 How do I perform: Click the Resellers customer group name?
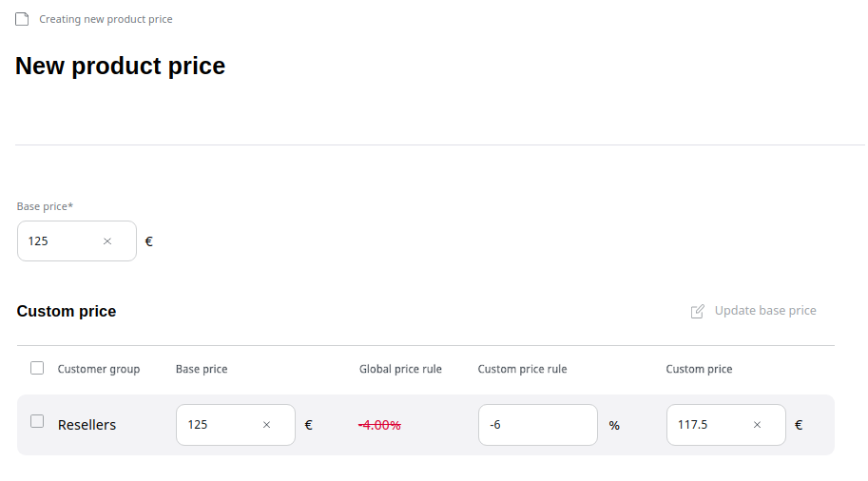(87, 425)
